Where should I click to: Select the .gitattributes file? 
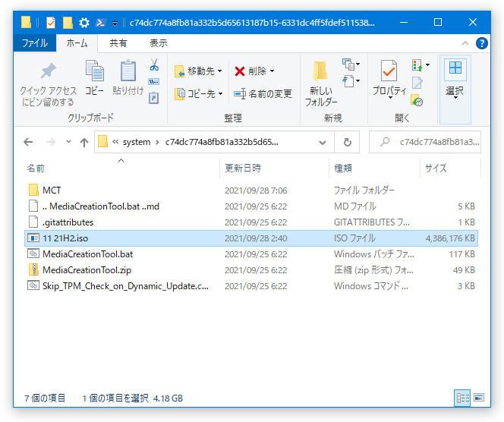251,222
